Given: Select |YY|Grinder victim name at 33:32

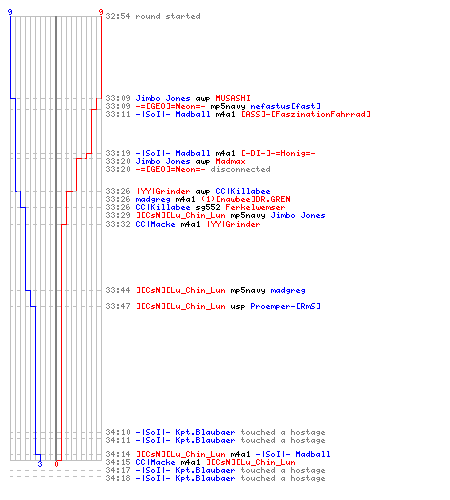Looking at the screenshot, I should tap(233, 224).
